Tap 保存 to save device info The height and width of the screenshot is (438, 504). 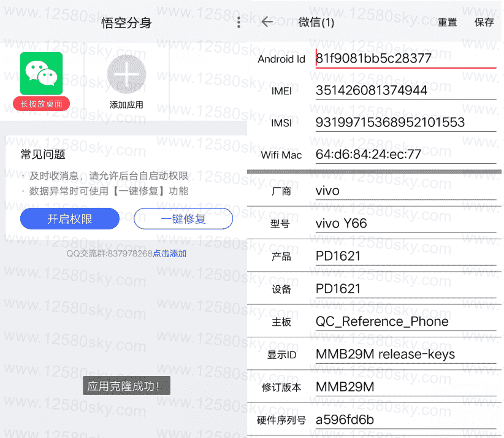coord(484,22)
